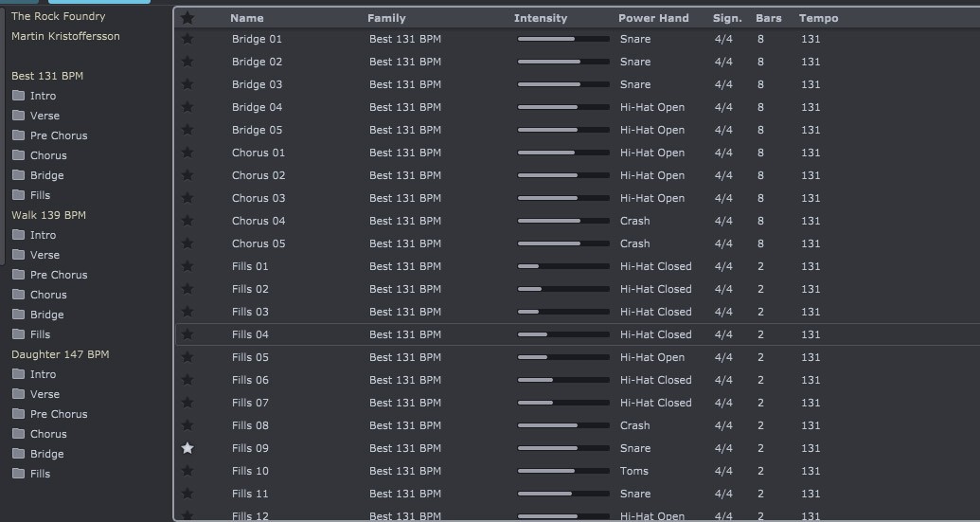
Task: Open Verse folder icon under Walk 139 BPM
Action: click(19, 255)
